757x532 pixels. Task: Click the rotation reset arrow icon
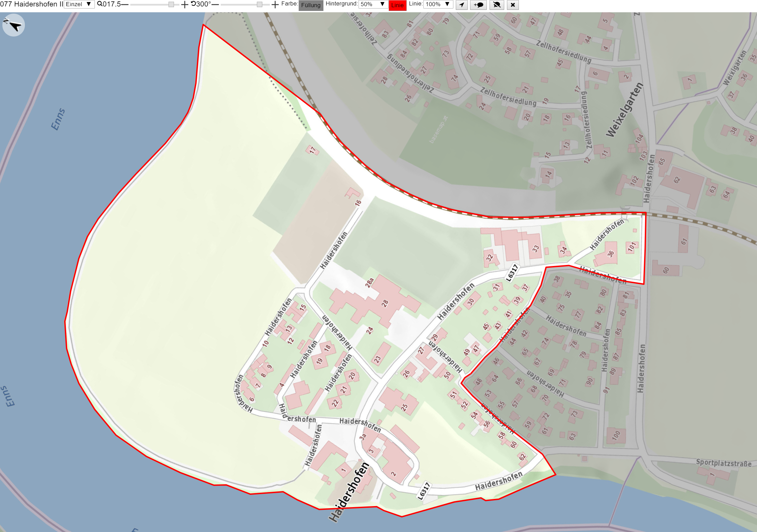193,4
